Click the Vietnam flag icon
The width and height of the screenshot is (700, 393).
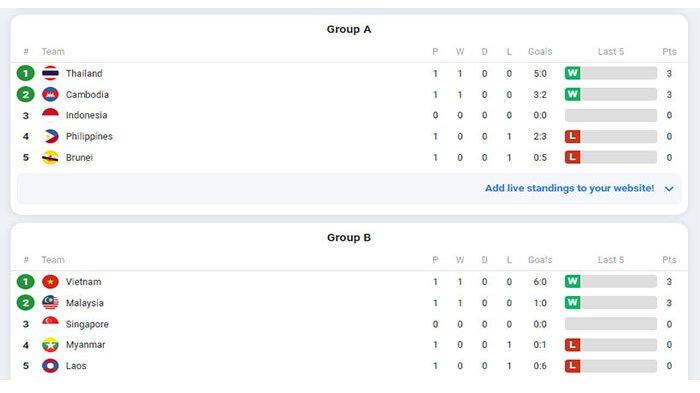pos(50,281)
